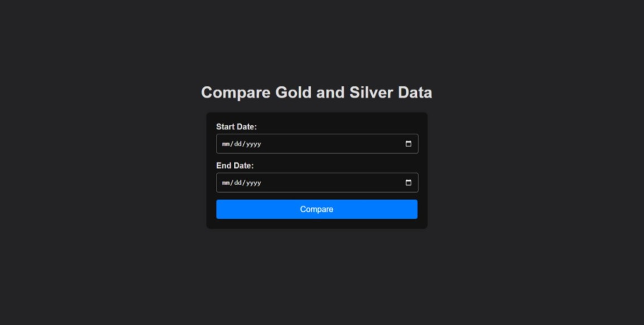Open the End Date calendar picker icon
This screenshot has height=325, width=644.
tap(408, 183)
